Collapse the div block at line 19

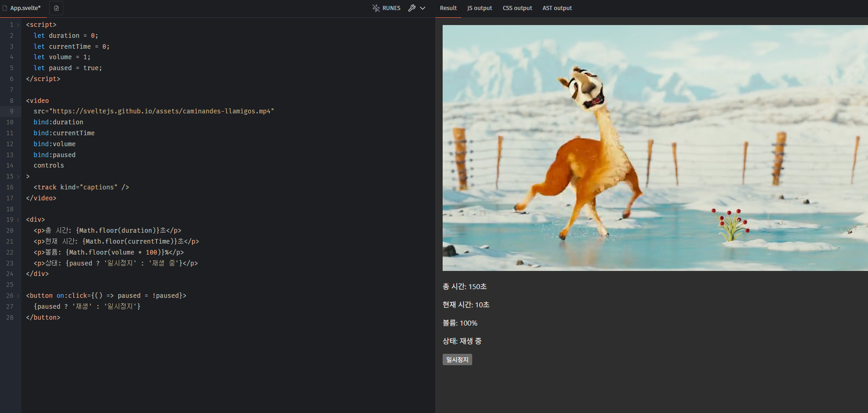(18, 219)
